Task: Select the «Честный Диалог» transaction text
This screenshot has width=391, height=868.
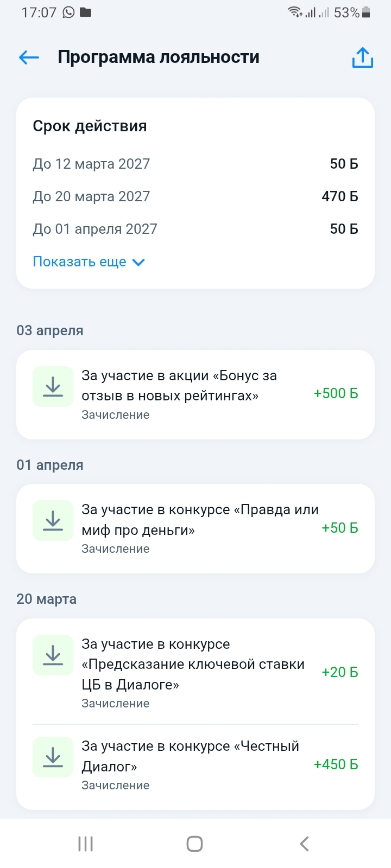Action: (x=190, y=756)
